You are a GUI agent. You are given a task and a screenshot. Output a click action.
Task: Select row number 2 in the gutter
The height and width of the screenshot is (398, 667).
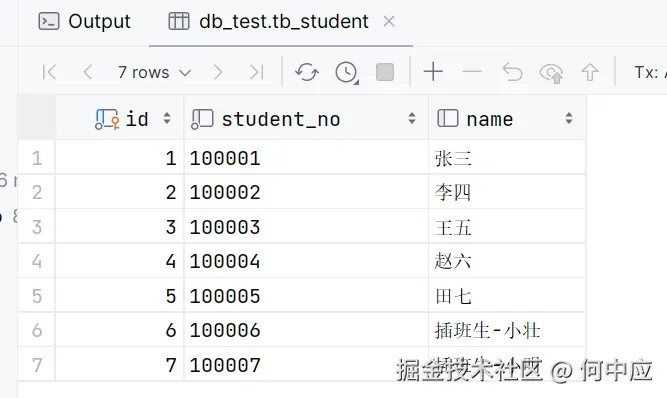tap(37, 192)
